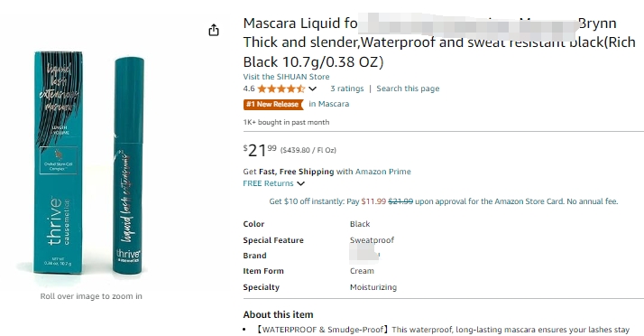
Task: Click Roll over image to zoom in text
Action: [x=91, y=296]
